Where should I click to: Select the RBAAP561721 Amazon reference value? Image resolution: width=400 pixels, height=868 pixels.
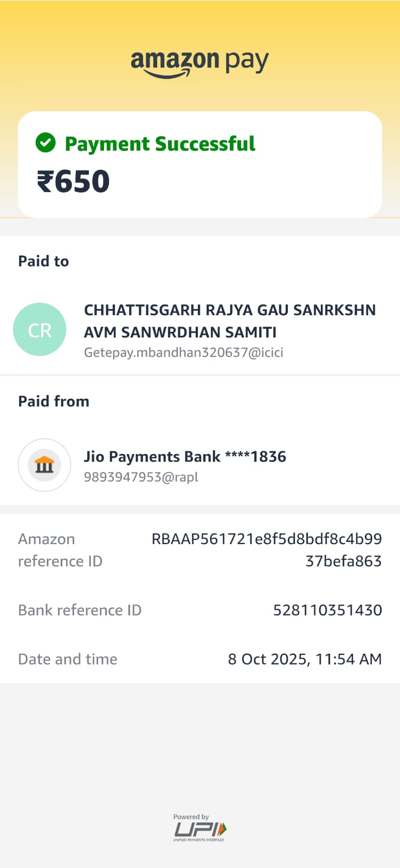[x=267, y=550]
